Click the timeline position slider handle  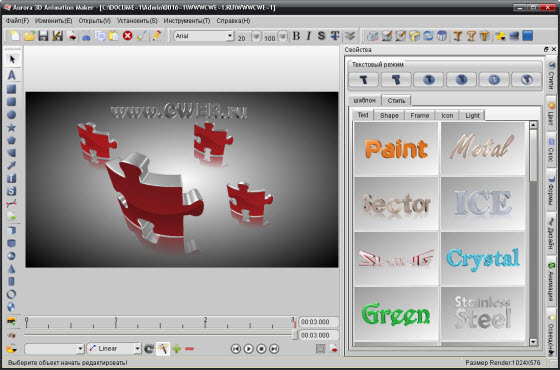(x=295, y=335)
